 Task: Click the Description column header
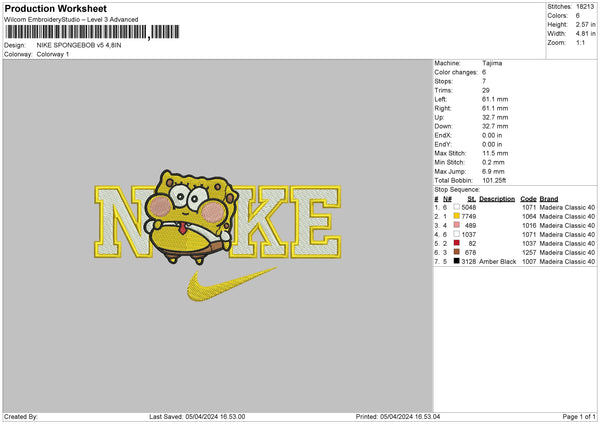(x=497, y=199)
